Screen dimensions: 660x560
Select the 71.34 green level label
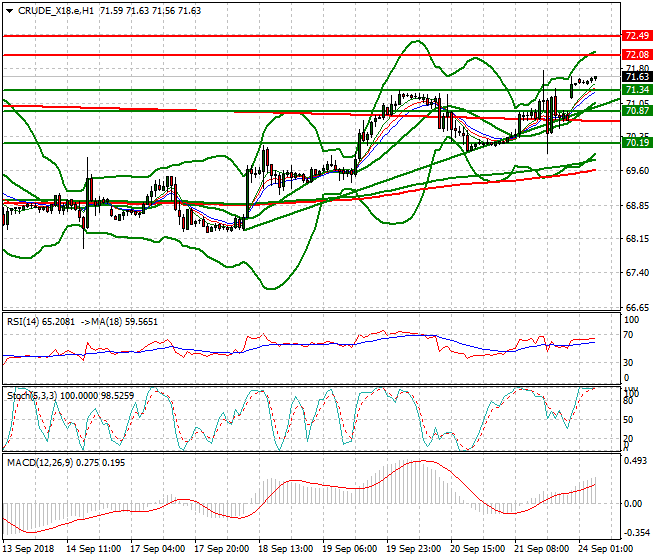(x=637, y=90)
